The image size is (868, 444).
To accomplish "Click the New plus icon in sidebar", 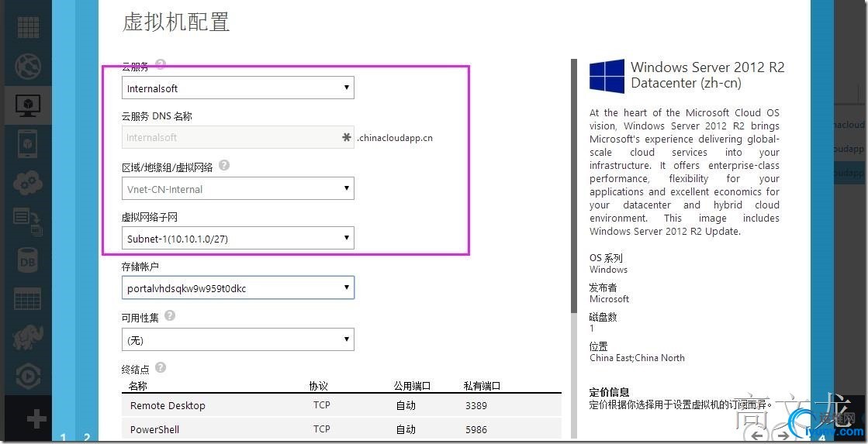I will 36,419.
